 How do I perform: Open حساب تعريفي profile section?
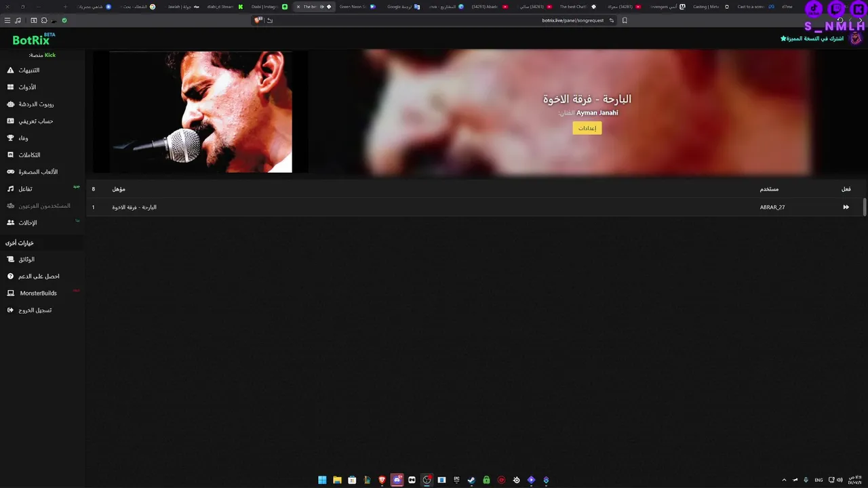pyautogui.click(x=30, y=121)
